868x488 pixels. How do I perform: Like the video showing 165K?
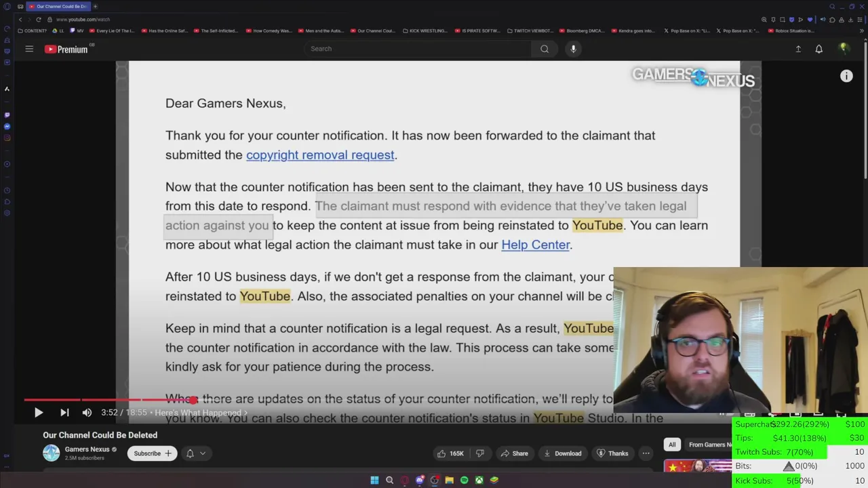pyautogui.click(x=451, y=453)
